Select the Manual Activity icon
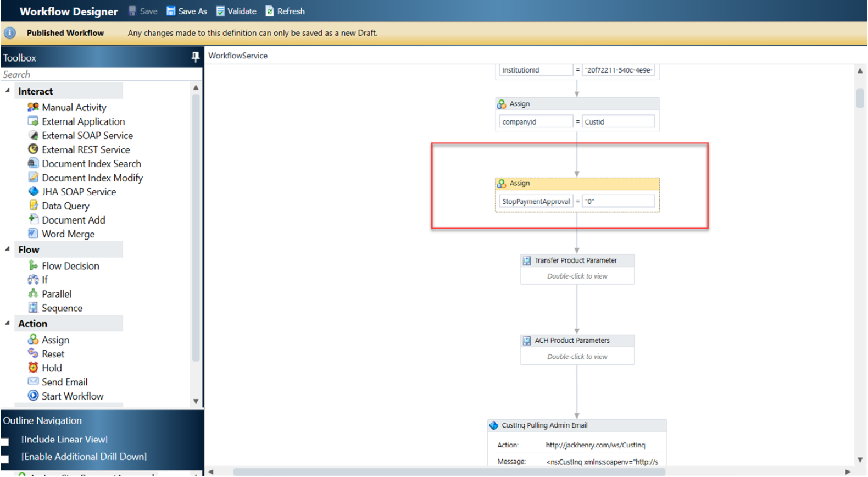Screen dimensions: 868x477 (33, 107)
